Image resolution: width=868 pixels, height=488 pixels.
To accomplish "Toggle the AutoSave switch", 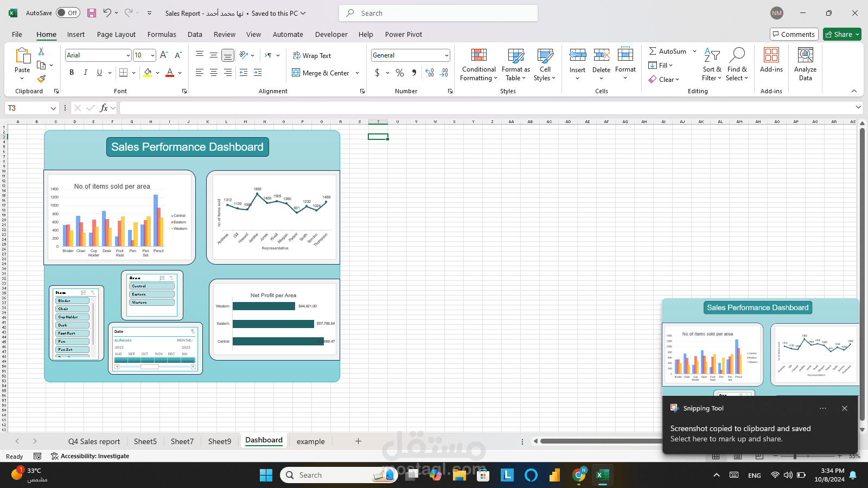I will coord(68,13).
